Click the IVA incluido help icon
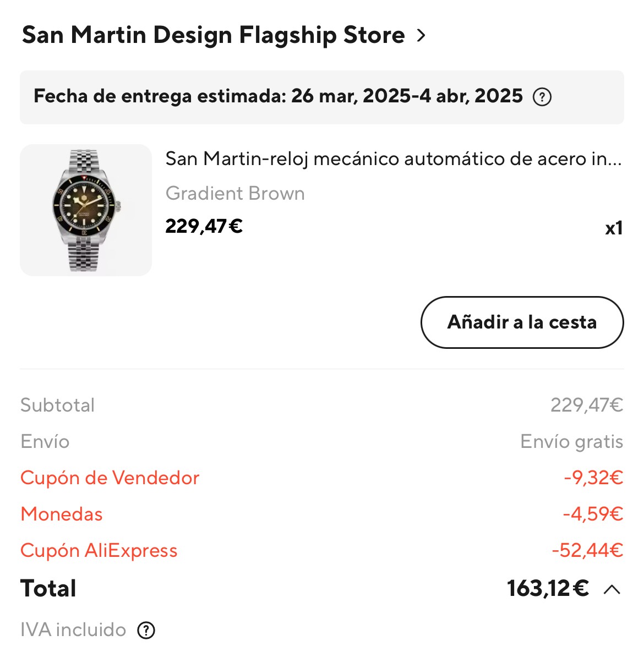Screen dimensions: 644x668 (146, 630)
